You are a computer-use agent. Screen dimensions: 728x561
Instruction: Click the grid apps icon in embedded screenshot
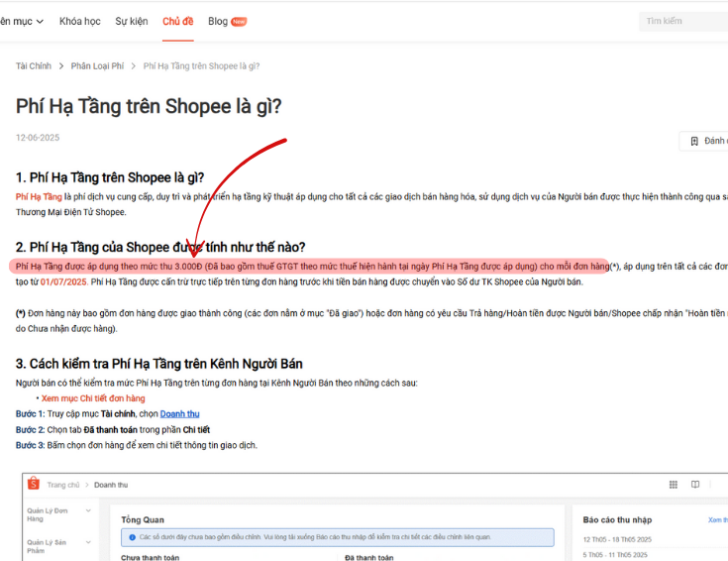pos(674,485)
